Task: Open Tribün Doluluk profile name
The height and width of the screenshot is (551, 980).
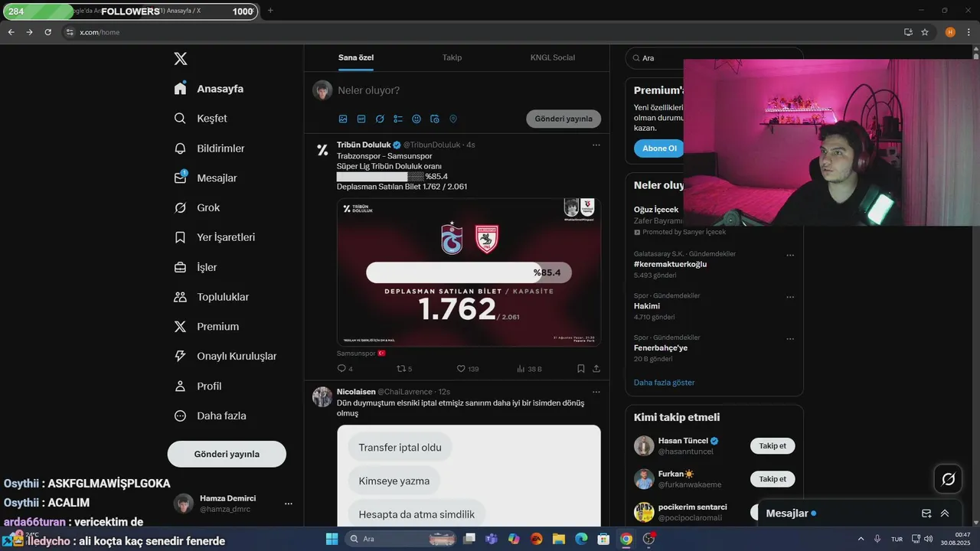Action: 364,145
